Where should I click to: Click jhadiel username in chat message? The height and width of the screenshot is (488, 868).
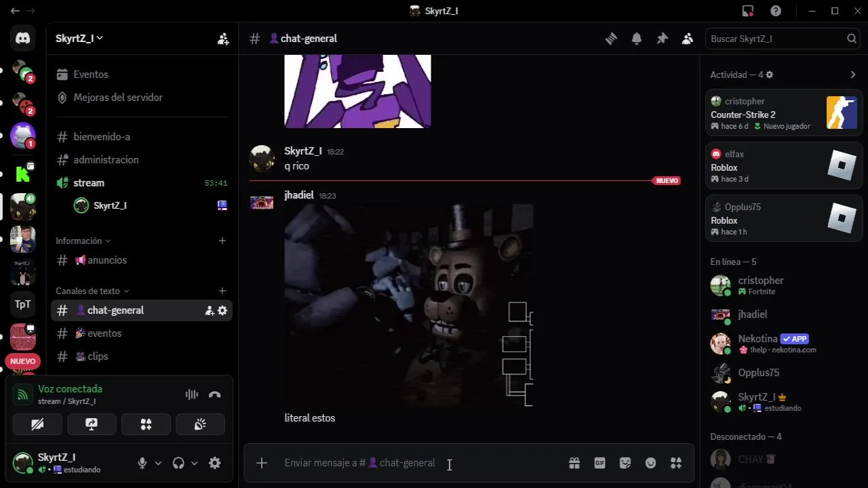(299, 195)
